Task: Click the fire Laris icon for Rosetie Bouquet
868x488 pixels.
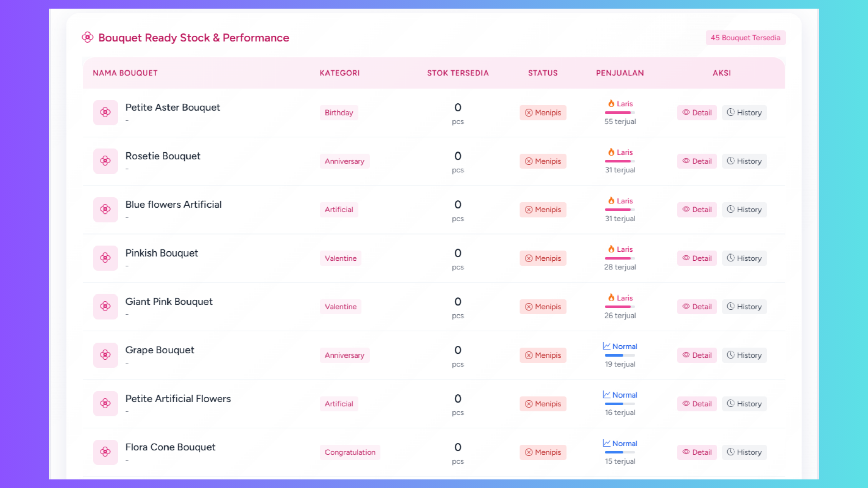Action: coord(611,152)
